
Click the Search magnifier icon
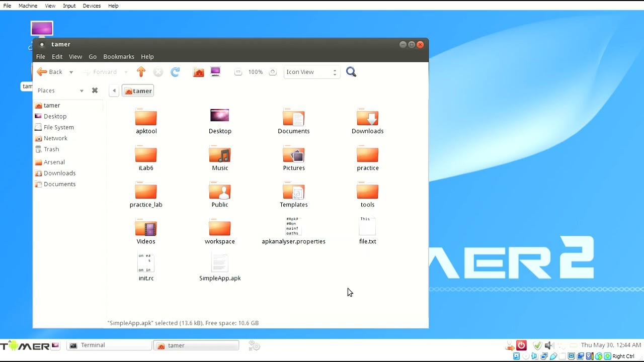tap(351, 72)
